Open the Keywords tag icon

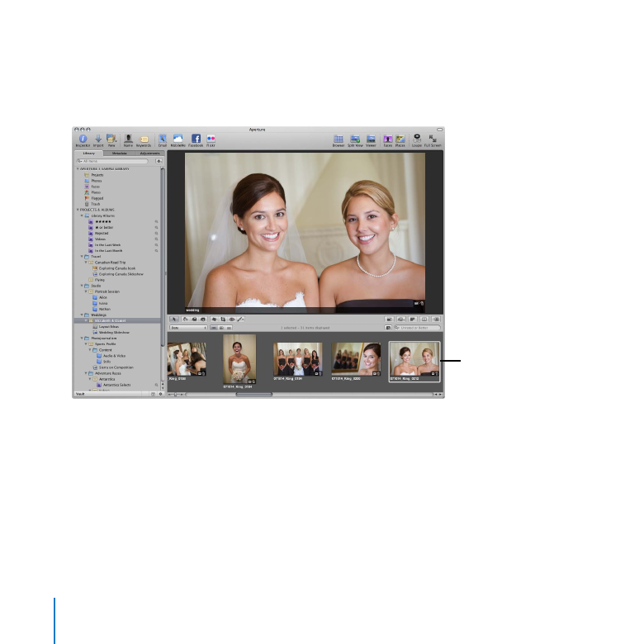tap(144, 140)
